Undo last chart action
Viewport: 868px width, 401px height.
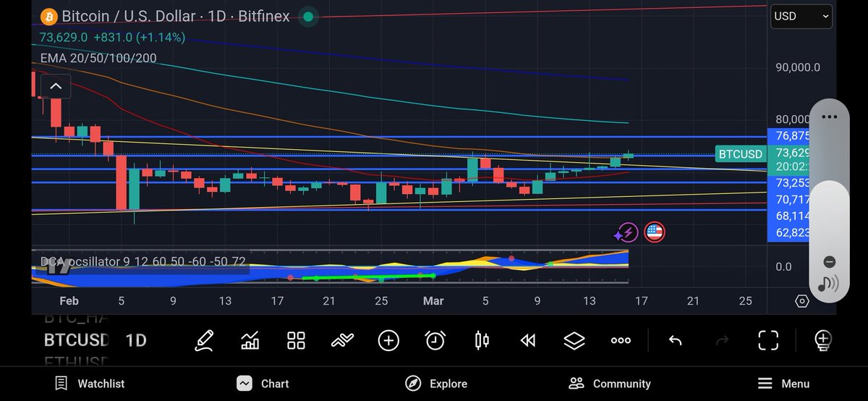click(675, 340)
